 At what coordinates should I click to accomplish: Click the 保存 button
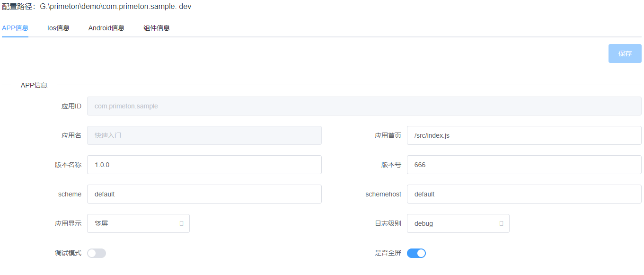625,53
